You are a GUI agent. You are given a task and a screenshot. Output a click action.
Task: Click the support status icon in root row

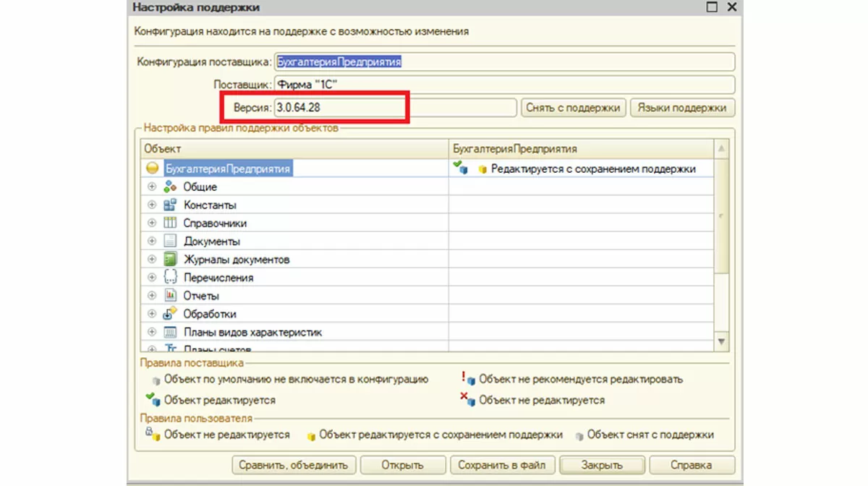[x=461, y=168]
